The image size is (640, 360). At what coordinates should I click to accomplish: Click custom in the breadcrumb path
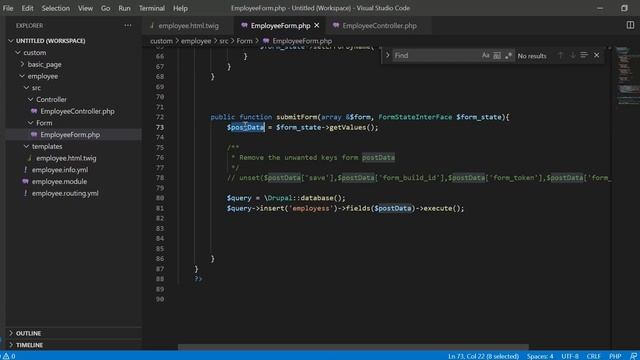coord(161,41)
